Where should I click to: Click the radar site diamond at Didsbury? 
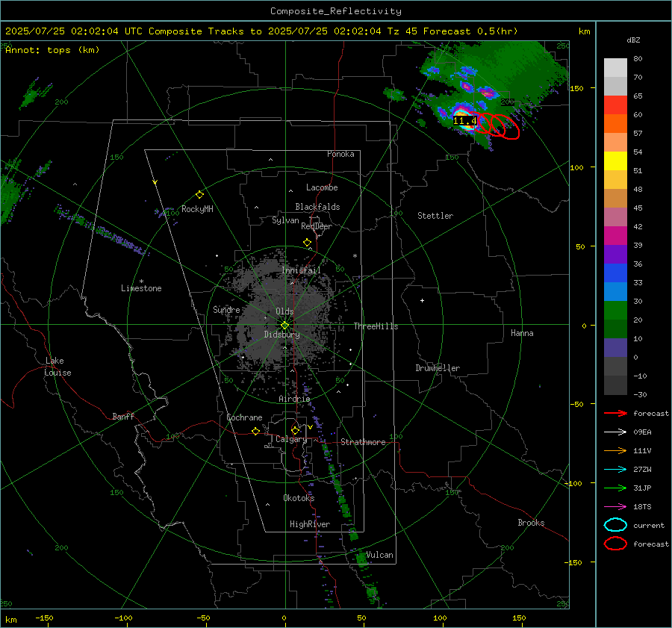pyautogui.click(x=284, y=326)
